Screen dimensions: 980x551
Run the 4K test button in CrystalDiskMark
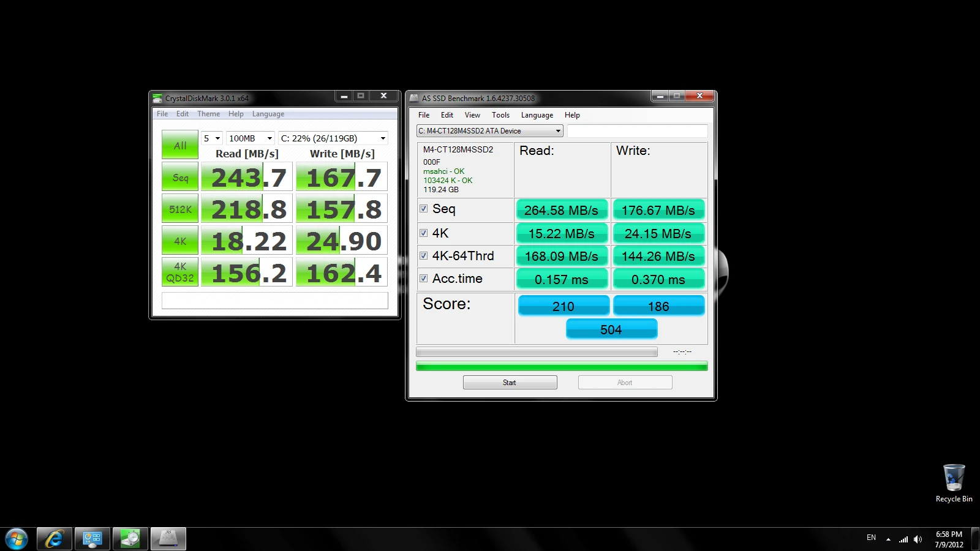(x=180, y=241)
